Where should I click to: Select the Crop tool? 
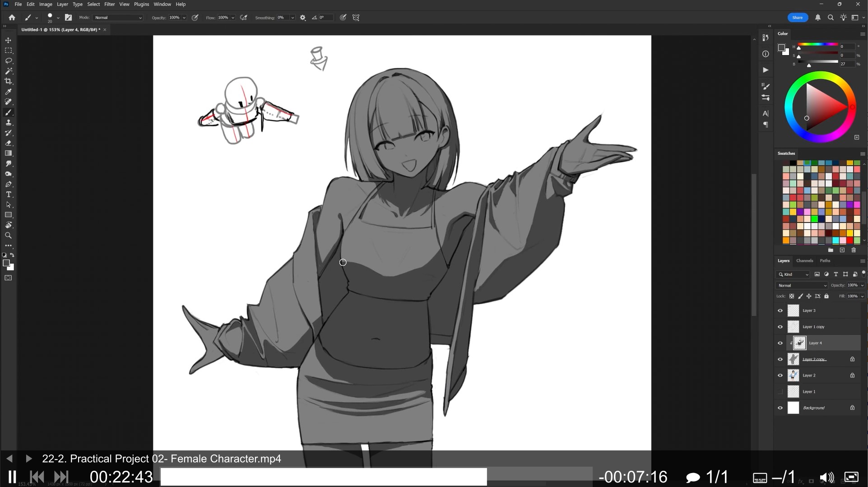coord(8,81)
